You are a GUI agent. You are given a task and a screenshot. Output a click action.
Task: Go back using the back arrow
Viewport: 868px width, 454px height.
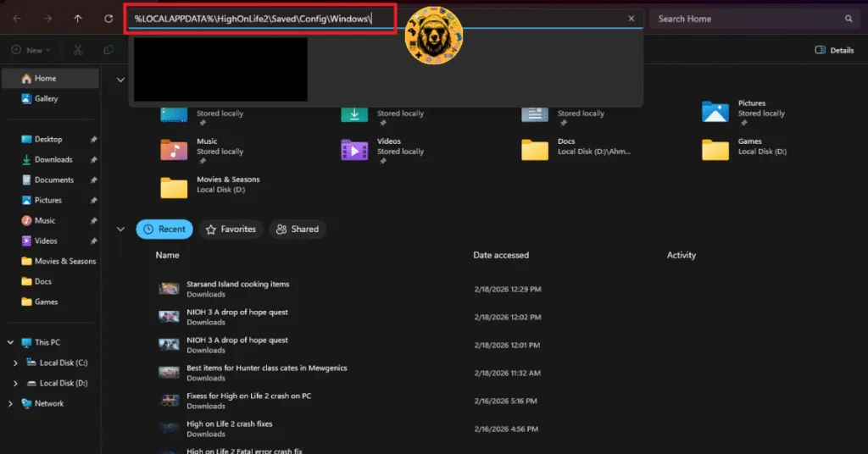17,19
